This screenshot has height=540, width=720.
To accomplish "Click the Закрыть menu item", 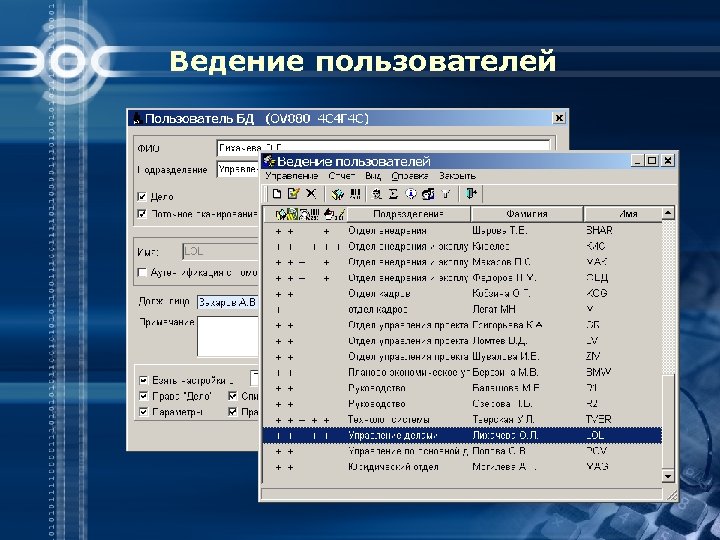I will tap(457, 176).
